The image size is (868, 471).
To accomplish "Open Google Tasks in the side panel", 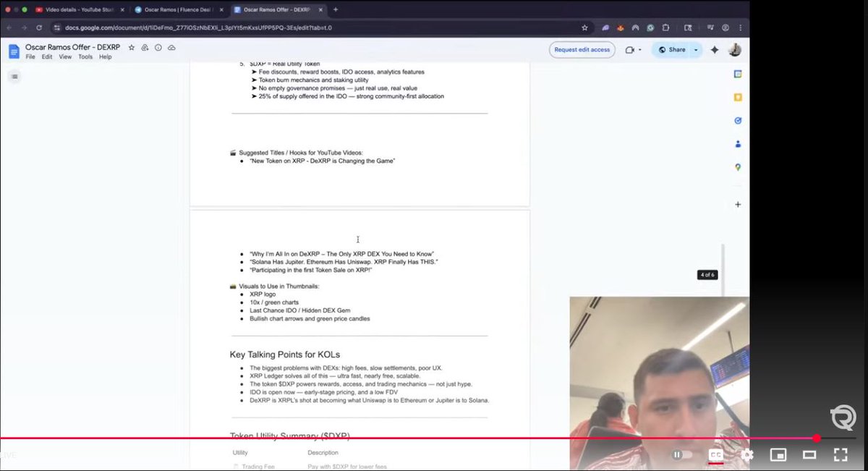I will click(738, 120).
